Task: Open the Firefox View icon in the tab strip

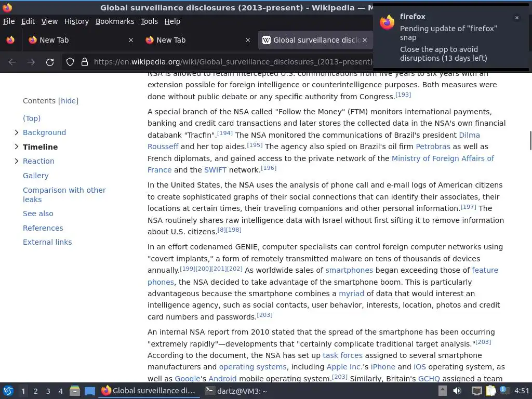Action: pos(10,40)
